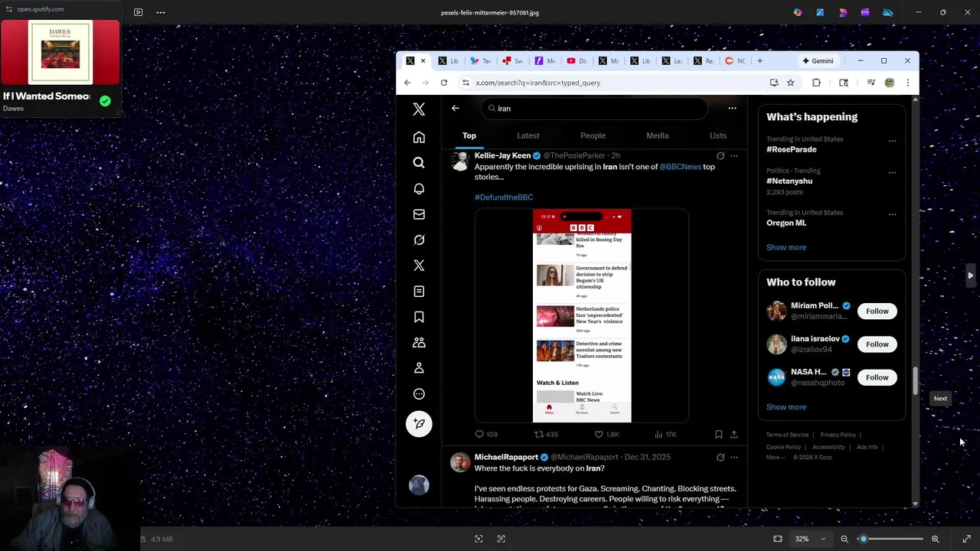
Task: Show more under What's happening
Action: [x=786, y=247]
